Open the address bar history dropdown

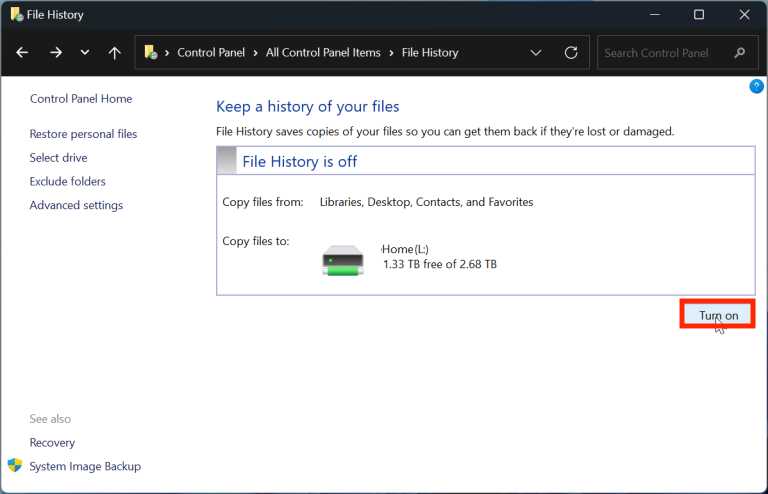click(536, 52)
